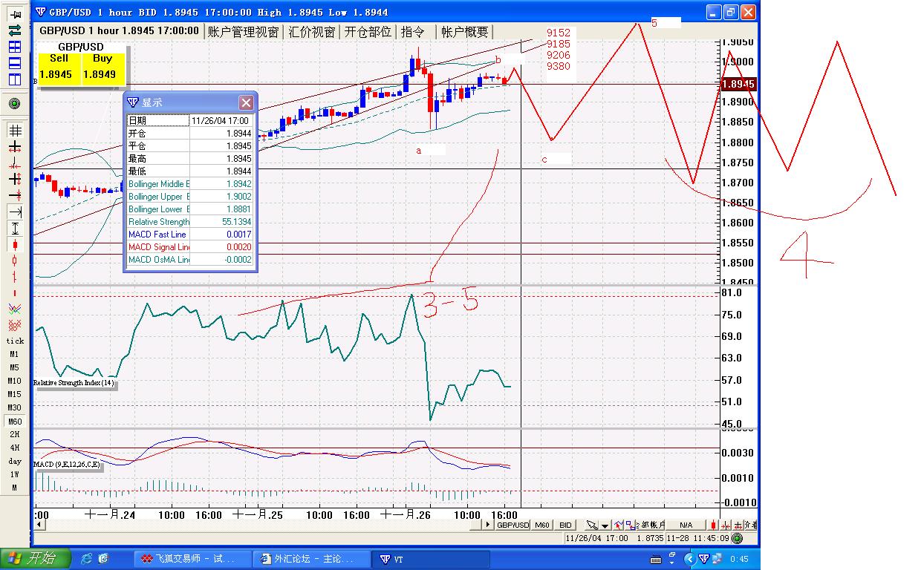Select the red candlestick chart type icon
924x570 pixels.
point(15,244)
